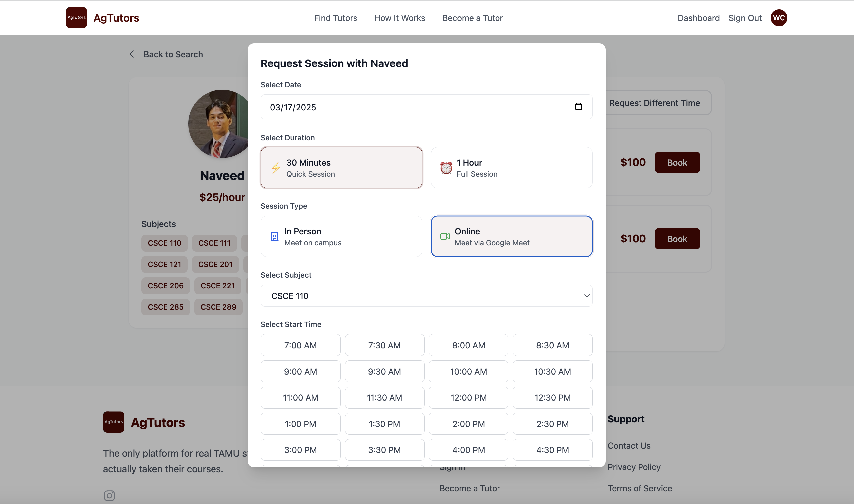Open the Terms of Service footer link
This screenshot has height=504, width=854.
click(x=640, y=488)
